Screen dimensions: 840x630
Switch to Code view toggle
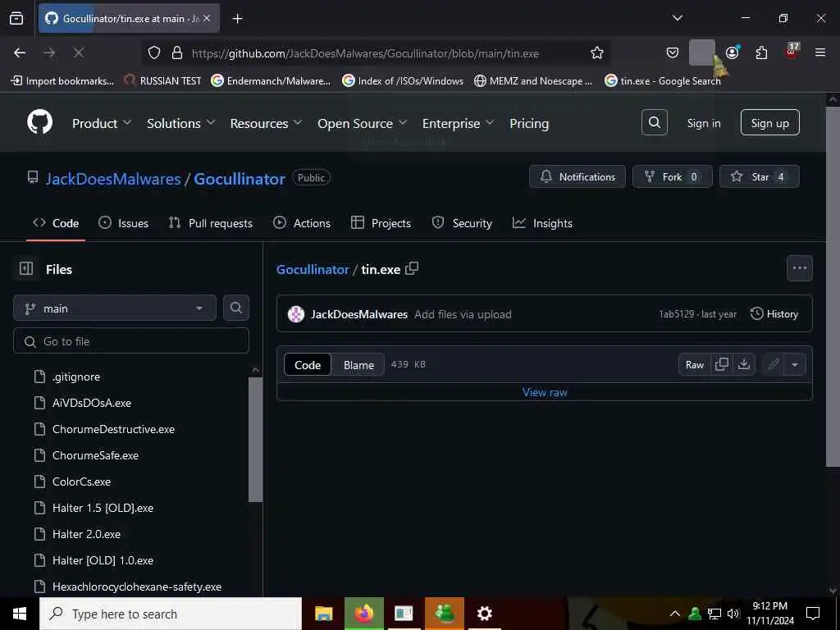[308, 365]
